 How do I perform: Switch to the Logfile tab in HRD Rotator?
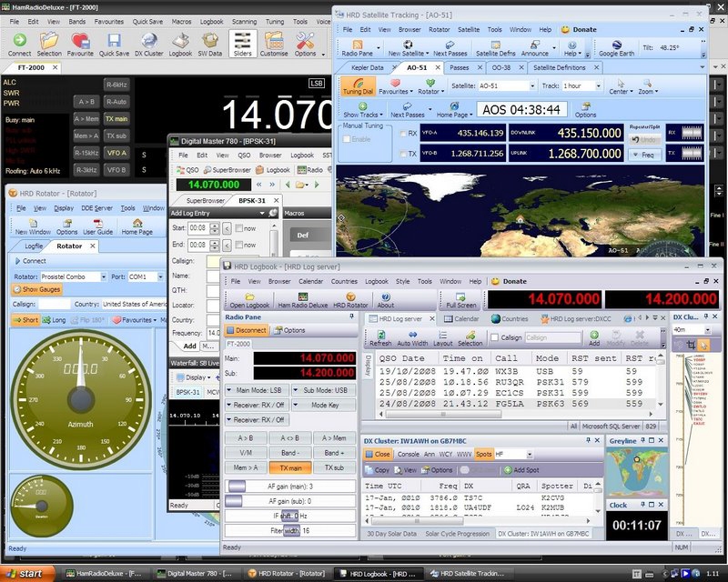(x=34, y=246)
